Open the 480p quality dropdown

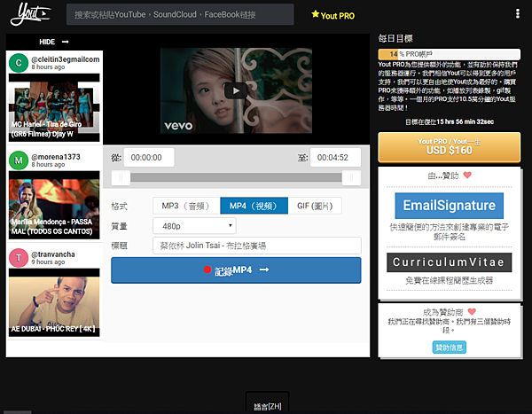tap(194, 226)
